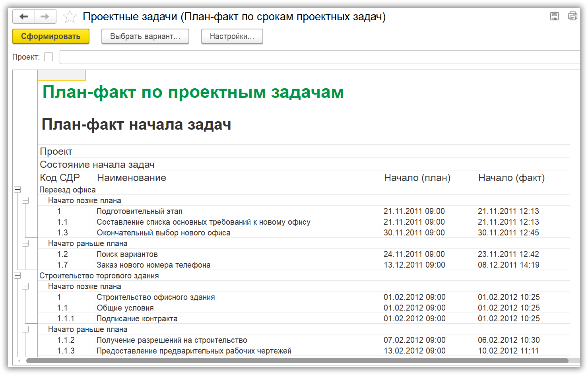Collapse Начато раньше плана under Строительство торгового здания

point(25,329)
